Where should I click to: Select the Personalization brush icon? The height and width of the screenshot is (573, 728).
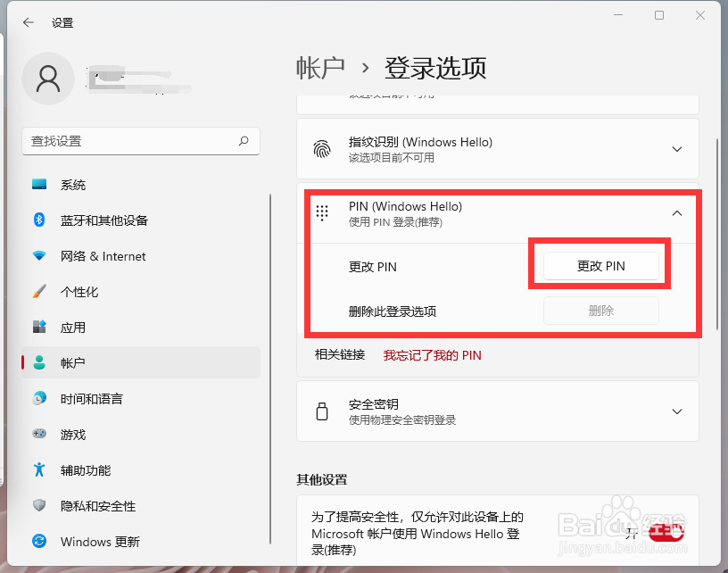coord(39,292)
